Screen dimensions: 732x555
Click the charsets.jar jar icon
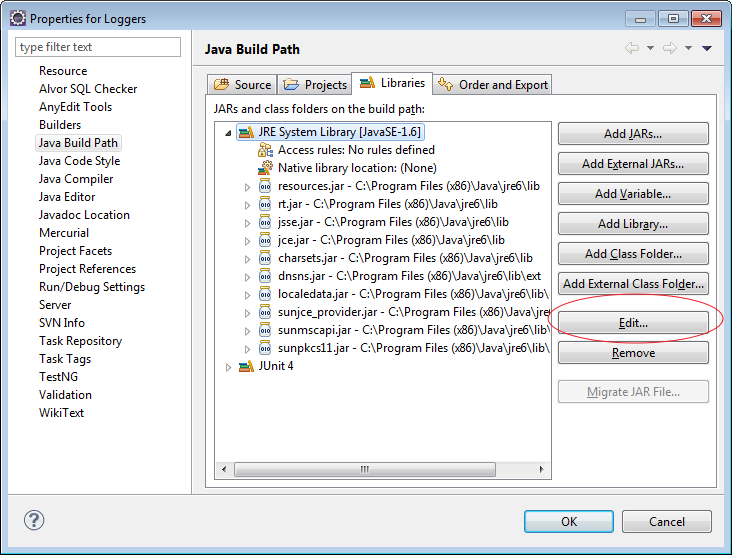point(265,258)
